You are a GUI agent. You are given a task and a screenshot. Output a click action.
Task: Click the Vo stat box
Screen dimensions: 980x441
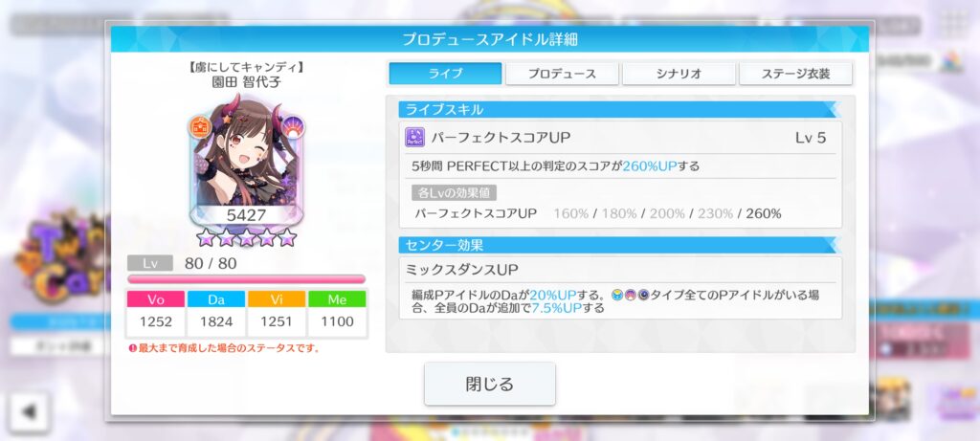[156, 314]
